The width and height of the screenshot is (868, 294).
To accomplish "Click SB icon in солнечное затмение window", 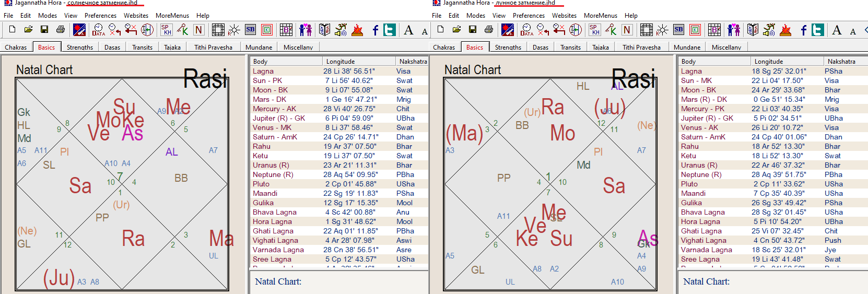I will pyautogui.click(x=250, y=30).
